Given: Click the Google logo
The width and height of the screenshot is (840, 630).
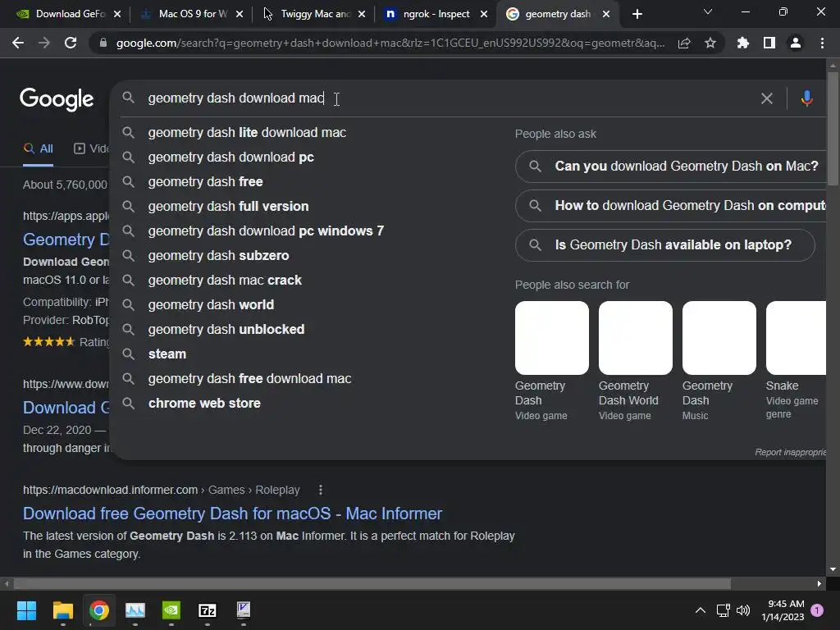Looking at the screenshot, I should pyautogui.click(x=57, y=99).
